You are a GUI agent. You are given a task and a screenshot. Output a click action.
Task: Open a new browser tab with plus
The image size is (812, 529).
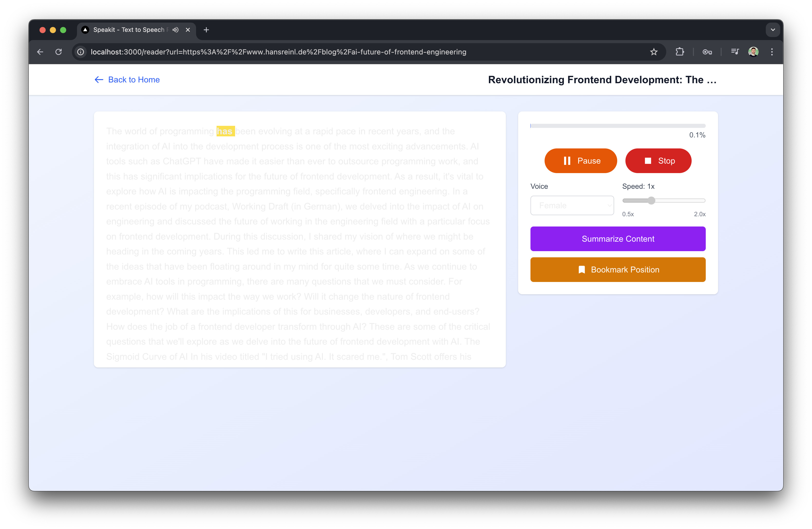(206, 30)
